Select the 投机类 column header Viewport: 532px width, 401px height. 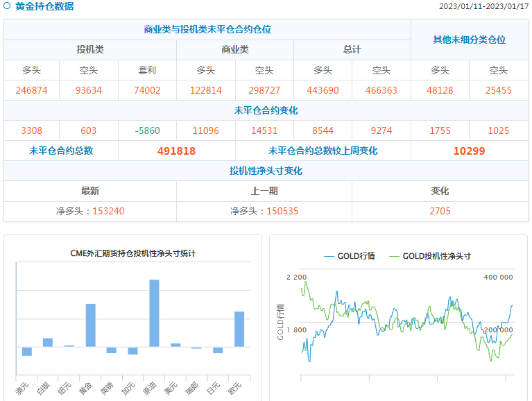(90, 50)
